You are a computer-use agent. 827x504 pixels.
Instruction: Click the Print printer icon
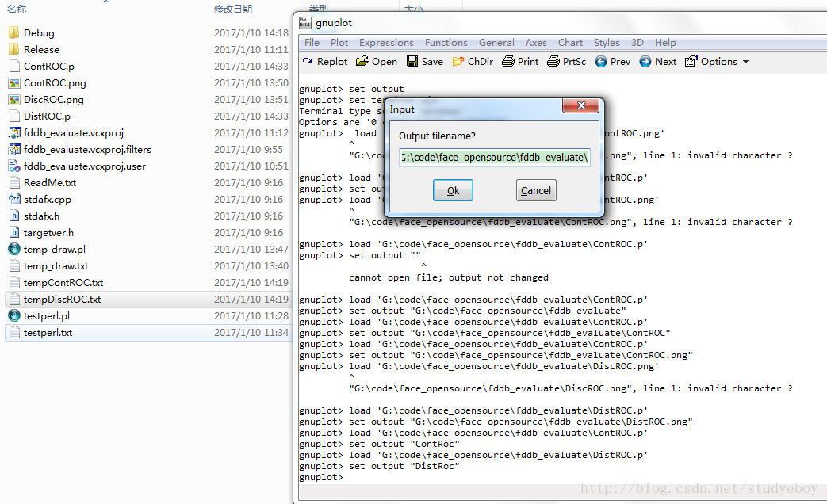[508, 62]
